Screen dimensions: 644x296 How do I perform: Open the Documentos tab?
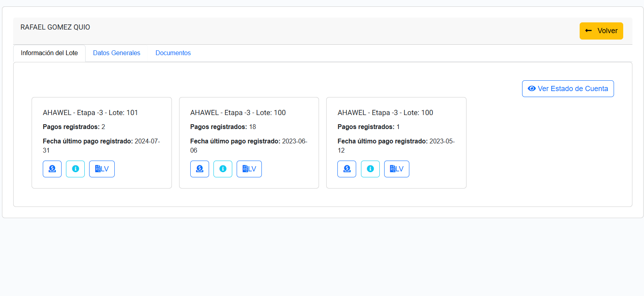pyautogui.click(x=173, y=53)
